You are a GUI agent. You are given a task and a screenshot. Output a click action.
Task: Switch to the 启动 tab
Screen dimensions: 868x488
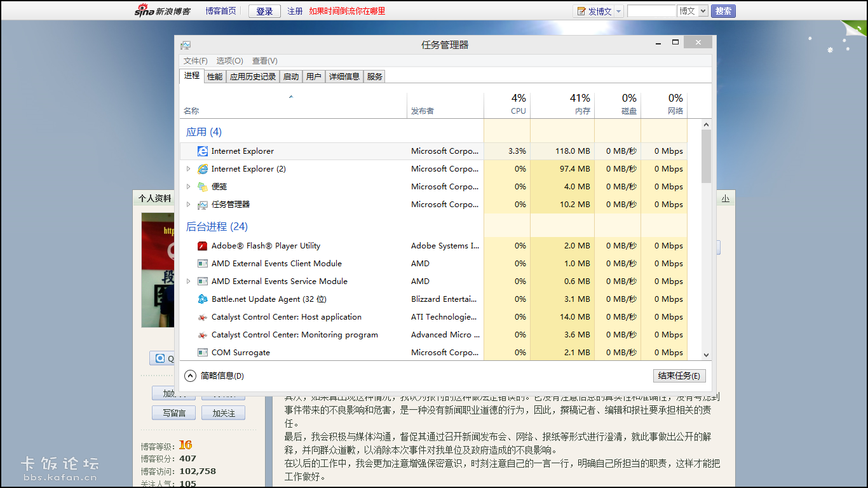(291, 76)
